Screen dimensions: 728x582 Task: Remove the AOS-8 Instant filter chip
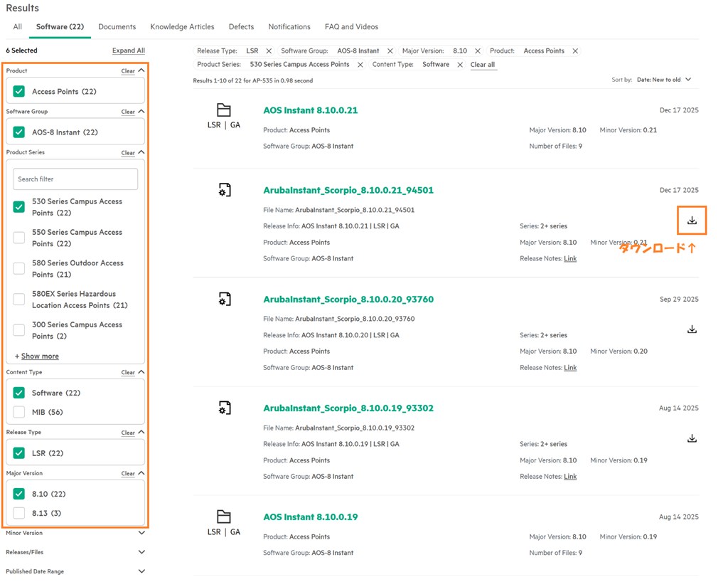pos(390,51)
